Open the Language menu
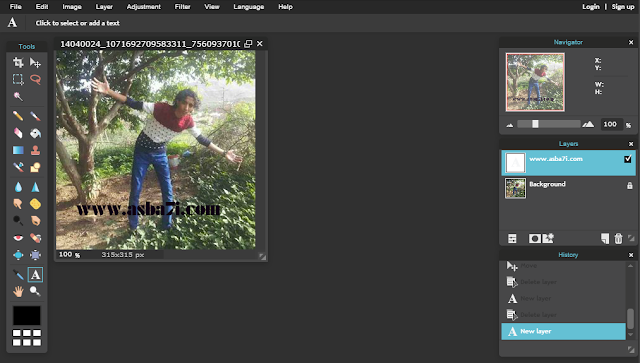 249,7
